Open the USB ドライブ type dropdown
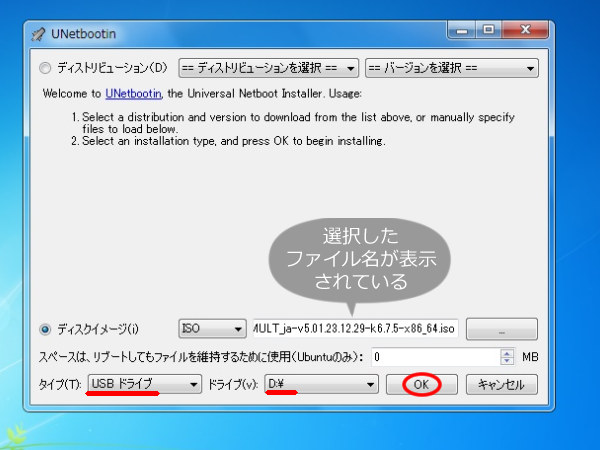 pos(145,384)
